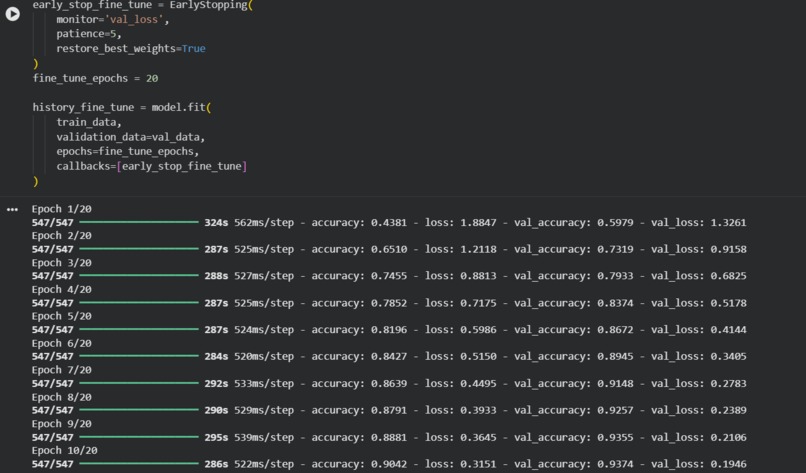This screenshot has width=806, height=473.
Task: Click the epochs=fine_tune_epochs line
Action: click(127, 152)
